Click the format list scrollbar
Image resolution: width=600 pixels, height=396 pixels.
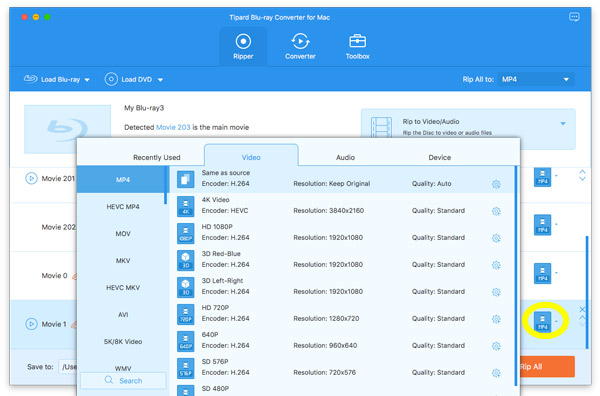(165, 185)
